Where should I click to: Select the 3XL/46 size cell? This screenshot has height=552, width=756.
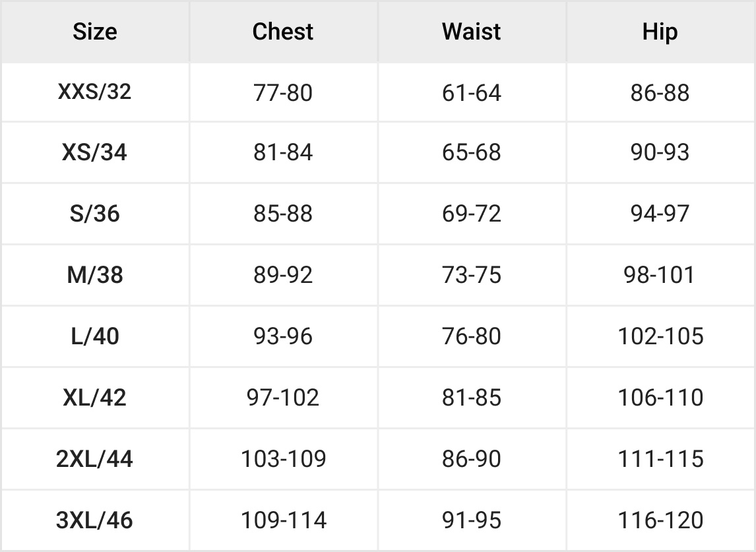[95, 520]
